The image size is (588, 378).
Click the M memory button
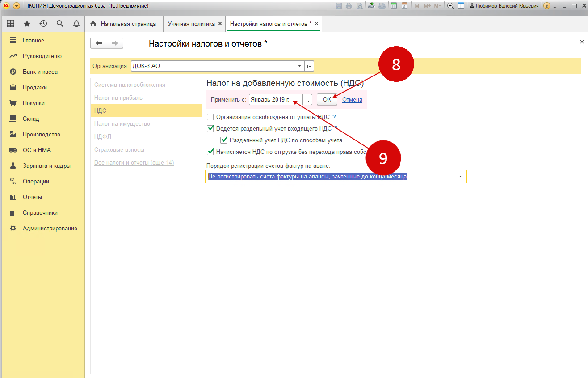[417, 6]
